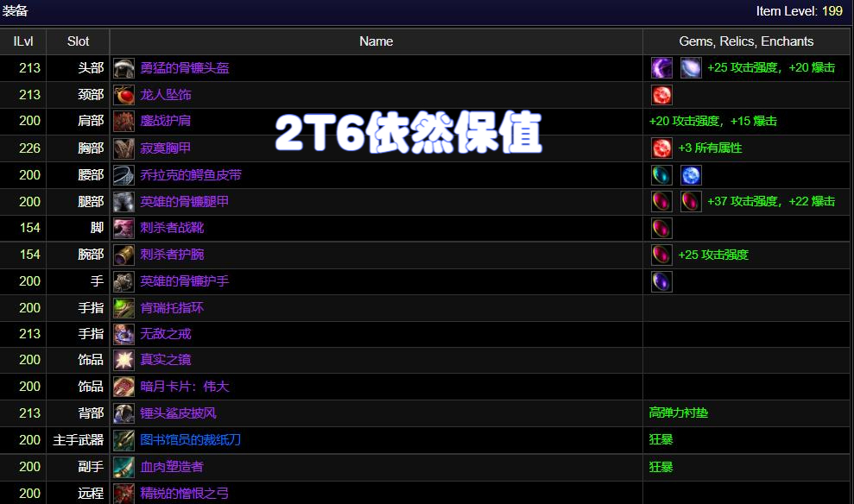Click the 精锐的憎恨之弓 bow icon
This screenshot has height=504, width=854.
tap(123, 494)
